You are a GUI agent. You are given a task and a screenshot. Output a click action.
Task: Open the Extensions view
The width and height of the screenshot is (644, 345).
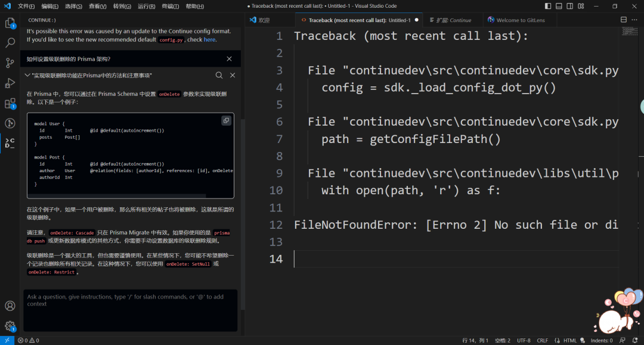point(10,103)
